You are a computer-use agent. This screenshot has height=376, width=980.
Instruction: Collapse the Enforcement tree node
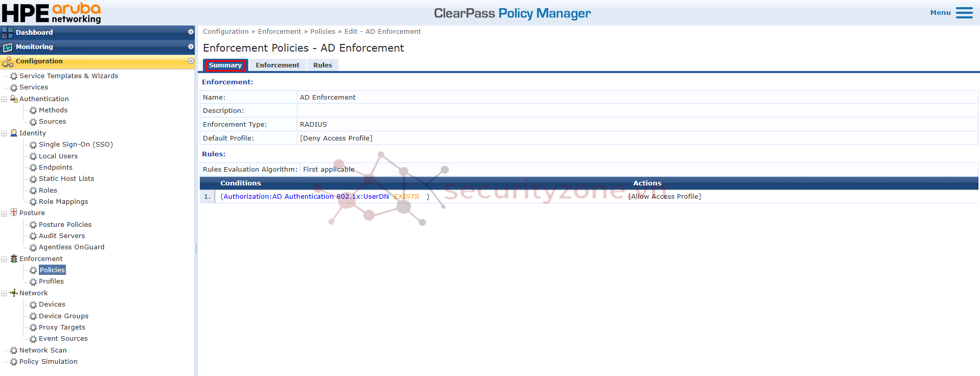pyautogui.click(x=4, y=259)
